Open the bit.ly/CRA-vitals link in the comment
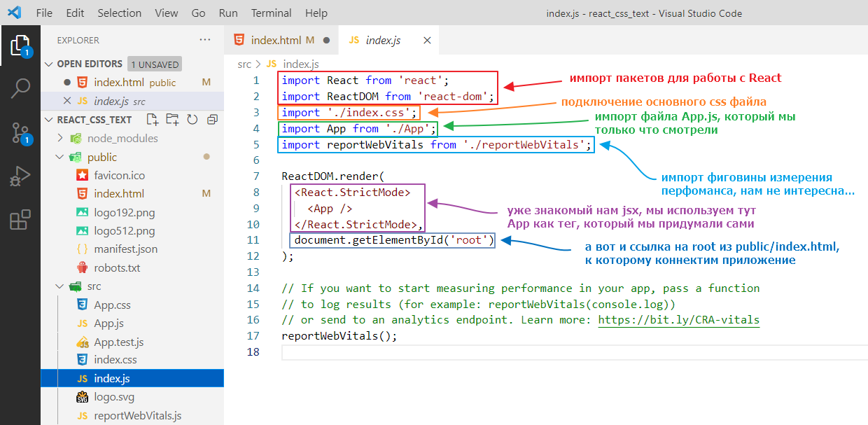This screenshot has height=425, width=868. coord(678,320)
